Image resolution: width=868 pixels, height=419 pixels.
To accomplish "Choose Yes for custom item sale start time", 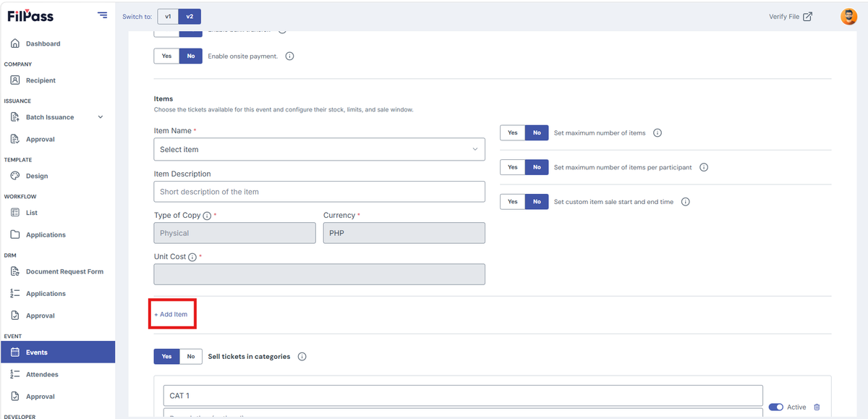I will click(513, 202).
